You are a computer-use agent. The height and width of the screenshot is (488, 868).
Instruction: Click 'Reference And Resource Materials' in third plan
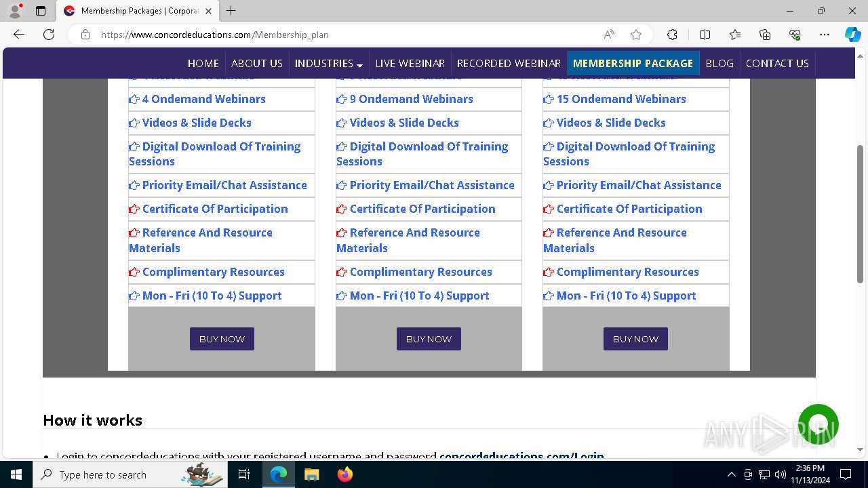point(615,240)
